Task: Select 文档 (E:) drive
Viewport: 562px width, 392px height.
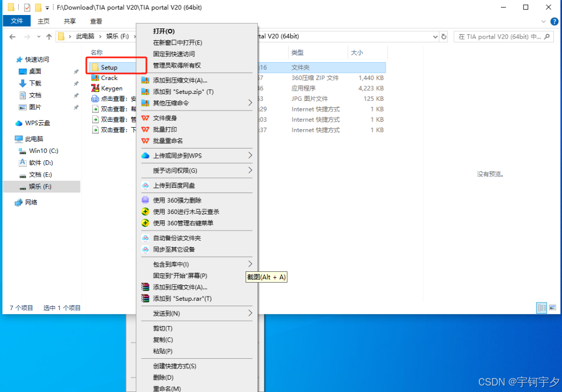Action: coord(40,174)
